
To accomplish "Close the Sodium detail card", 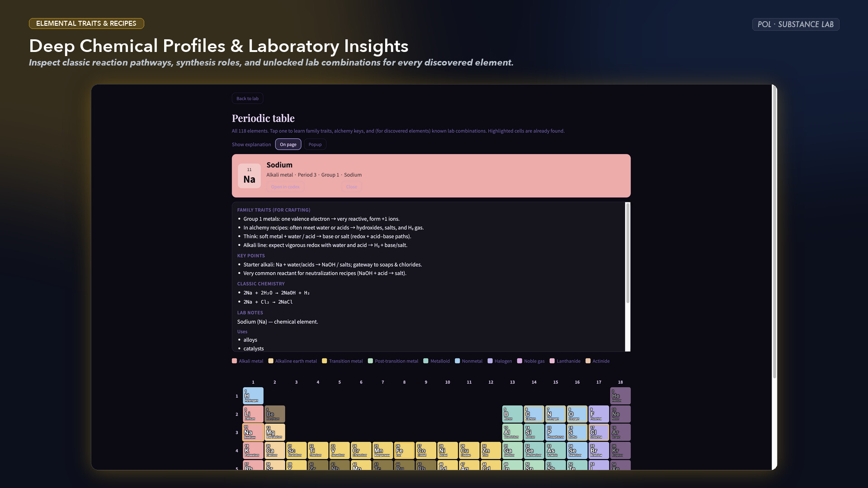I will [x=351, y=187].
